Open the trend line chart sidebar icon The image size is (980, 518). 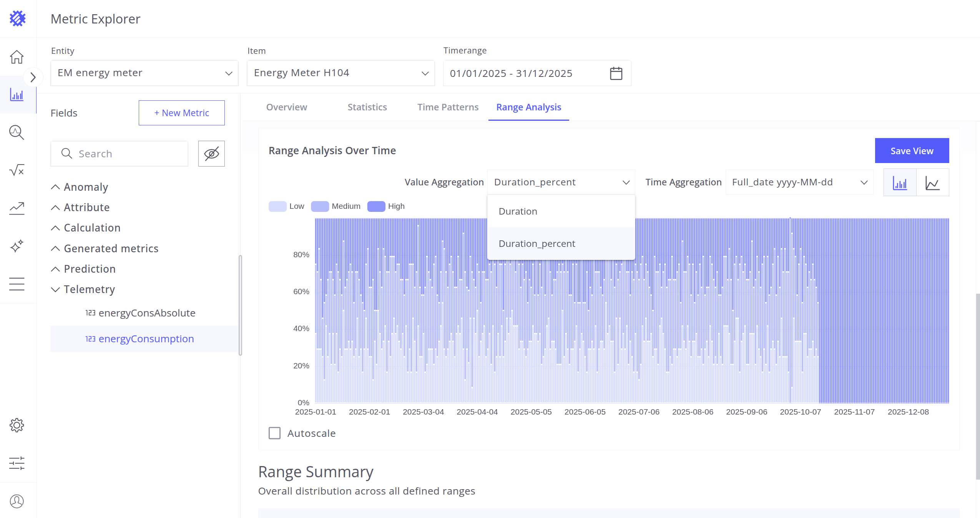pos(17,208)
